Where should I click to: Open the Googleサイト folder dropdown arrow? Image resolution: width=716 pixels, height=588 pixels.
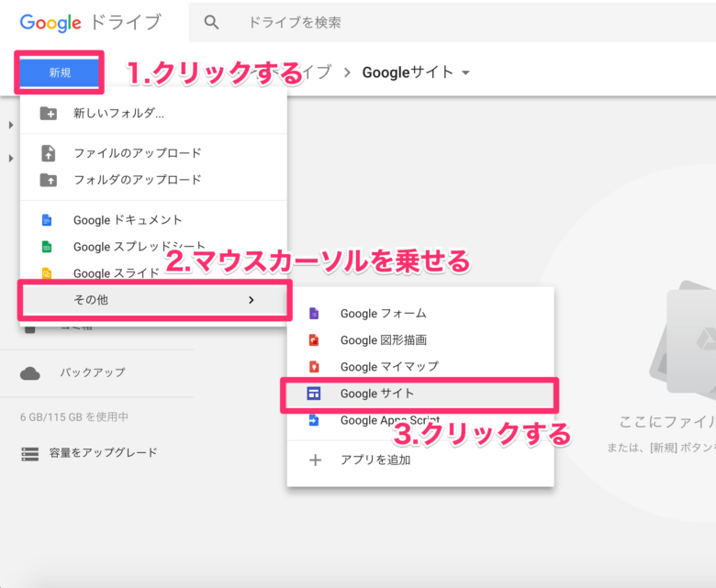coord(465,72)
